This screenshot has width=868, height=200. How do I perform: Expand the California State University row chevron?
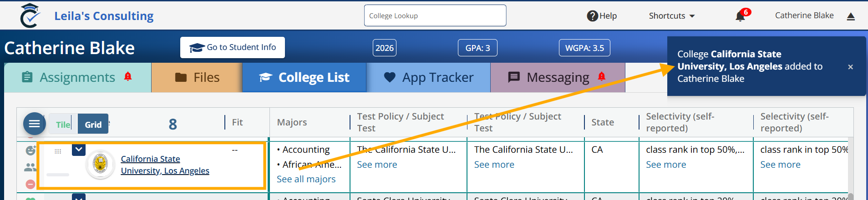79,149
